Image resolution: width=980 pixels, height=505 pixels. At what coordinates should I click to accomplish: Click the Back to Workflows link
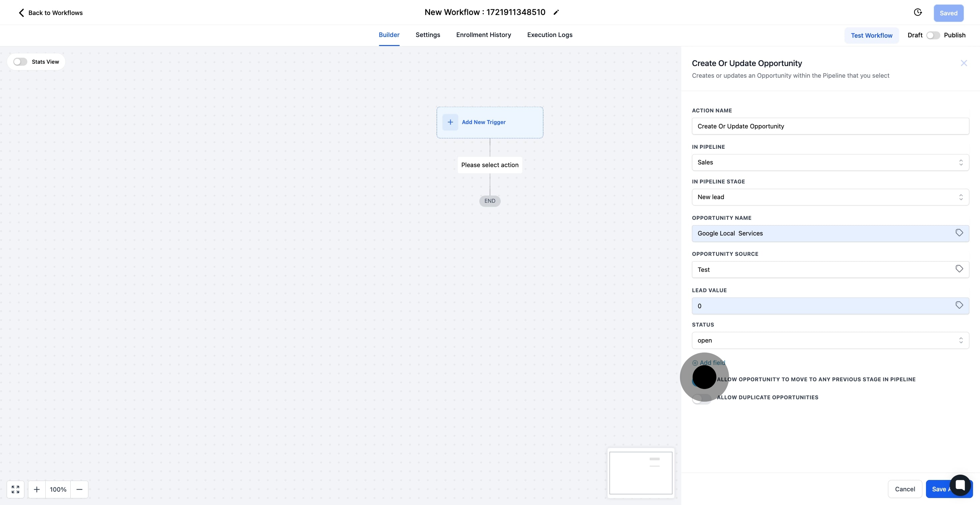pyautogui.click(x=50, y=13)
